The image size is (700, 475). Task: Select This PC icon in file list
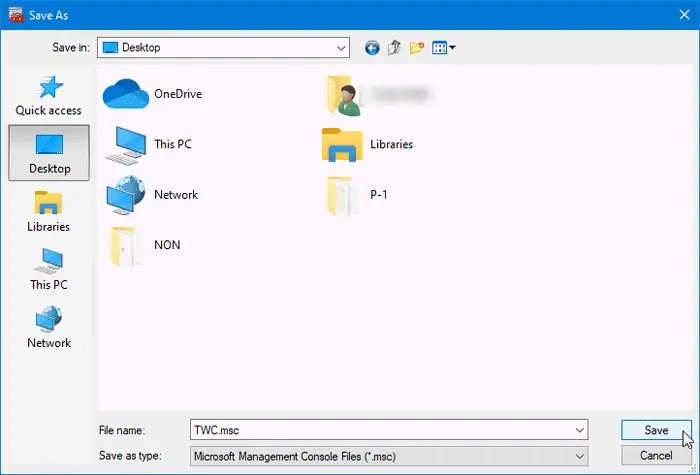pyautogui.click(x=126, y=145)
